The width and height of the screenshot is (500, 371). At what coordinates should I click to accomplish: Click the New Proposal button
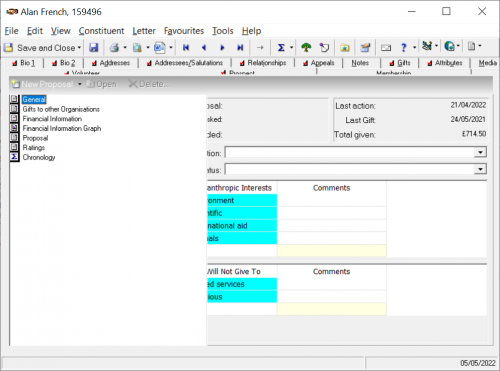pos(42,84)
